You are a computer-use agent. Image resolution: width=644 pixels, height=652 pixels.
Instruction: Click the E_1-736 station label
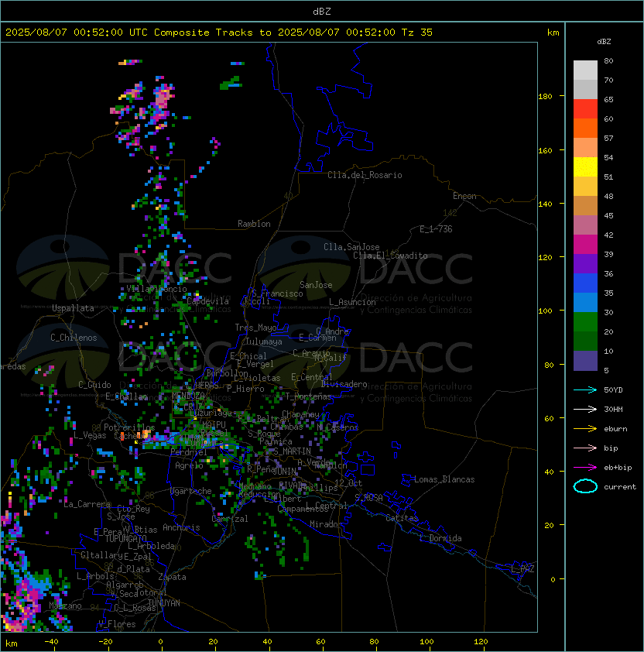pyautogui.click(x=436, y=229)
